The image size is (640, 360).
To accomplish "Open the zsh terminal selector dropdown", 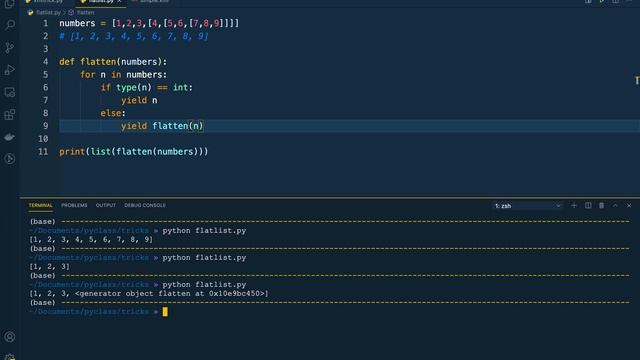I will [x=527, y=206].
